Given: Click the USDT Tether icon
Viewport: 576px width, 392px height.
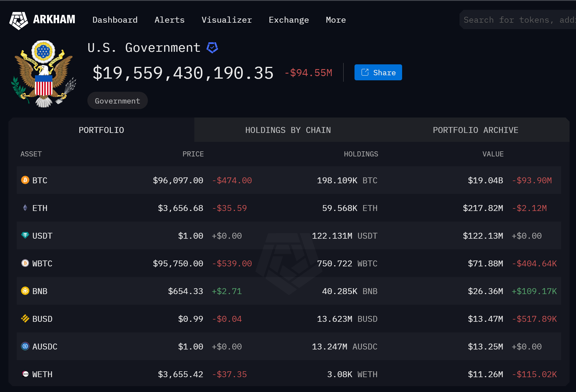Looking at the screenshot, I should (25, 235).
